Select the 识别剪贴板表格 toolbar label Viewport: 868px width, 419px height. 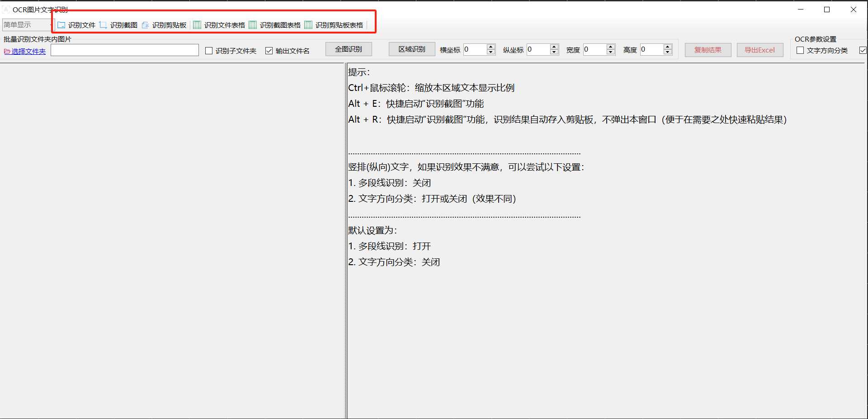point(340,25)
